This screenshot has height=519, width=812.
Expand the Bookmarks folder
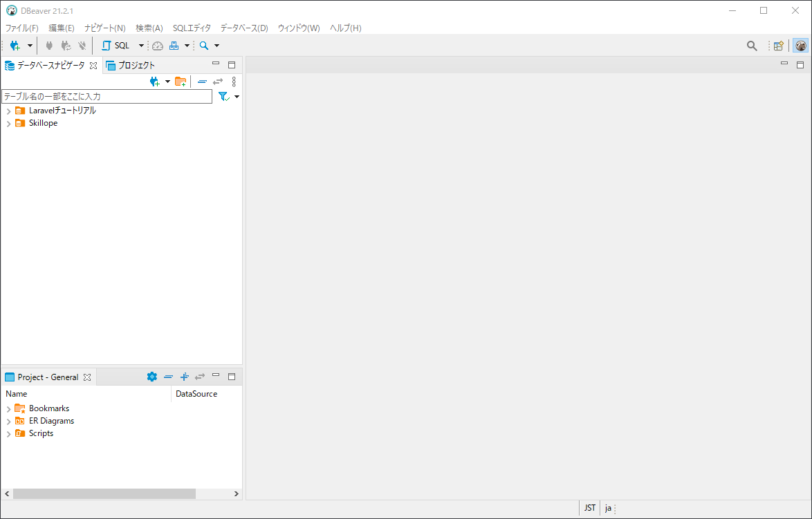pos(8,409)
